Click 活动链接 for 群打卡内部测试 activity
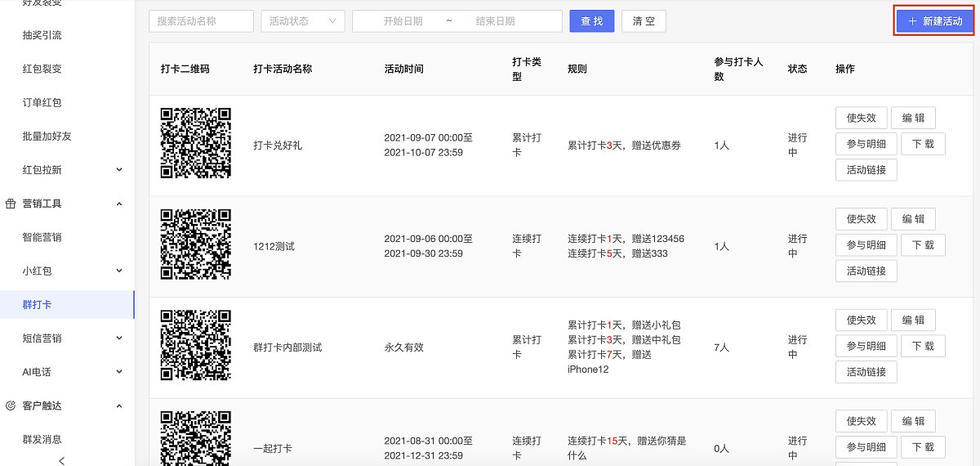980x466 pixels. (x=866, y=372)
